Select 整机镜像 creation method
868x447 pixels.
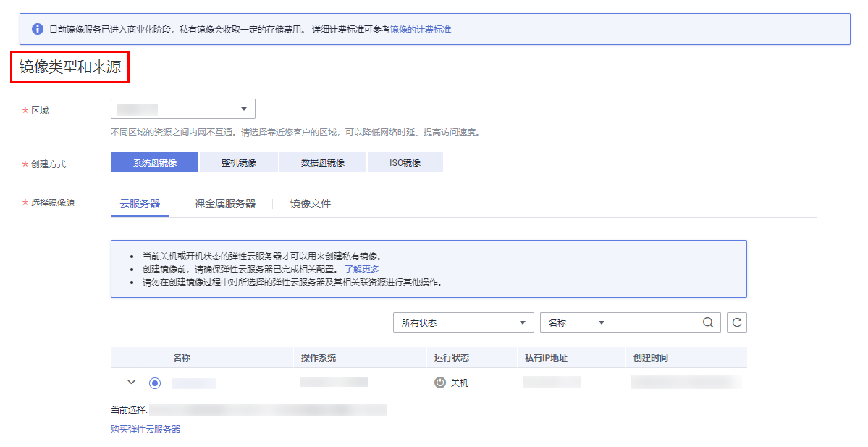click(x=239, y=162)
